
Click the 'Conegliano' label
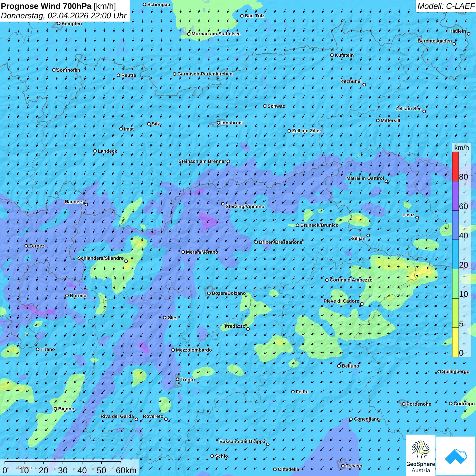tap(367, 419)
